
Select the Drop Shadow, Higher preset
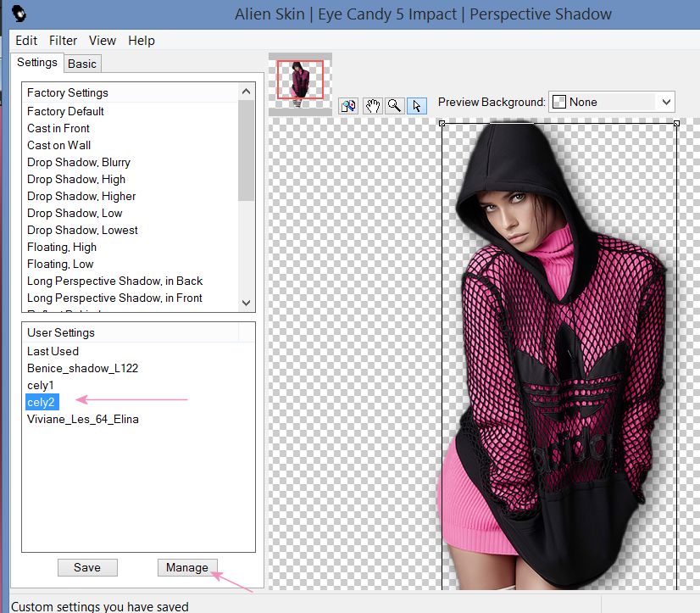[81, 196]
